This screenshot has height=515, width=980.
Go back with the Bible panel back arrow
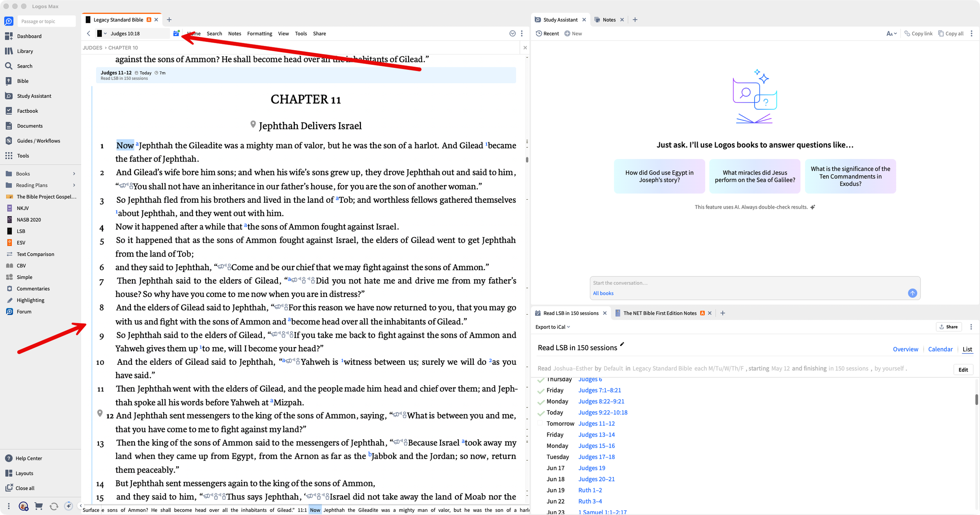click(x=89, y=33)
